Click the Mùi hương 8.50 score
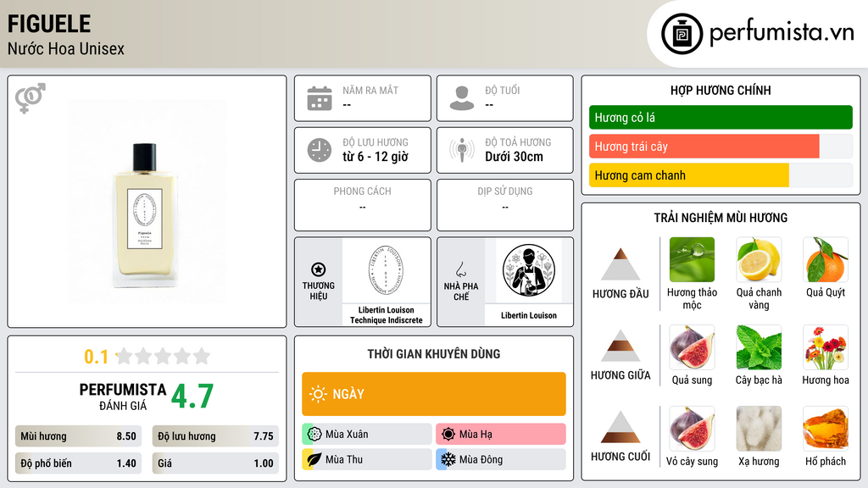Screen dimensions: 868x488 pos(79,436)
